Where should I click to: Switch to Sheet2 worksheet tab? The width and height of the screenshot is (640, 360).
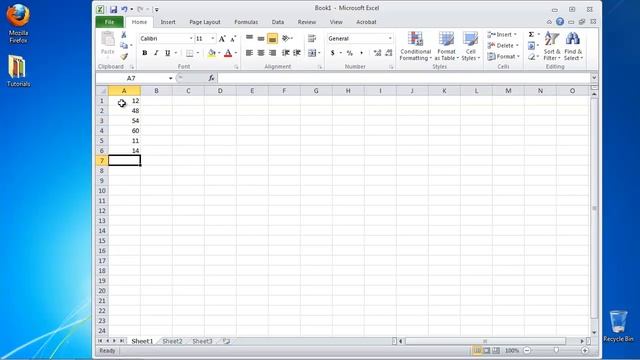(x=172, y=341)
